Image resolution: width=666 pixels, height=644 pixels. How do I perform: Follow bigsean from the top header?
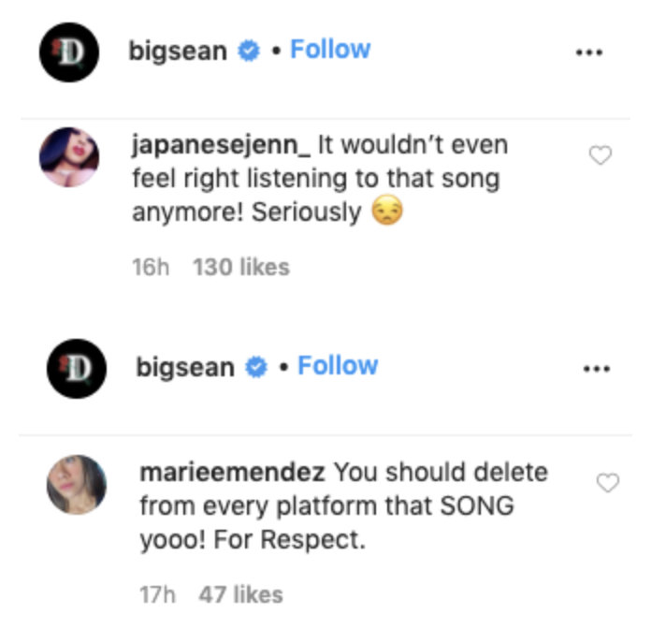click(x=330, y=50)
